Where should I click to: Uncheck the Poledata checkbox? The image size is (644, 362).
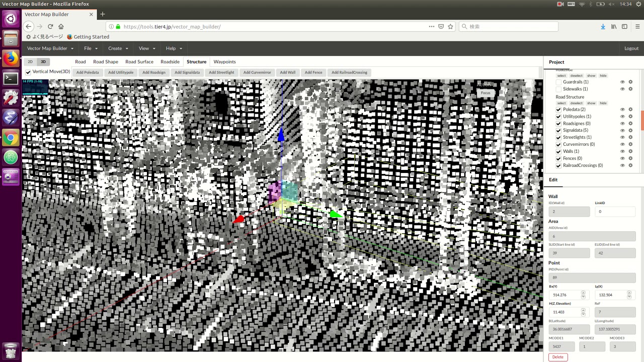[558, 110]
